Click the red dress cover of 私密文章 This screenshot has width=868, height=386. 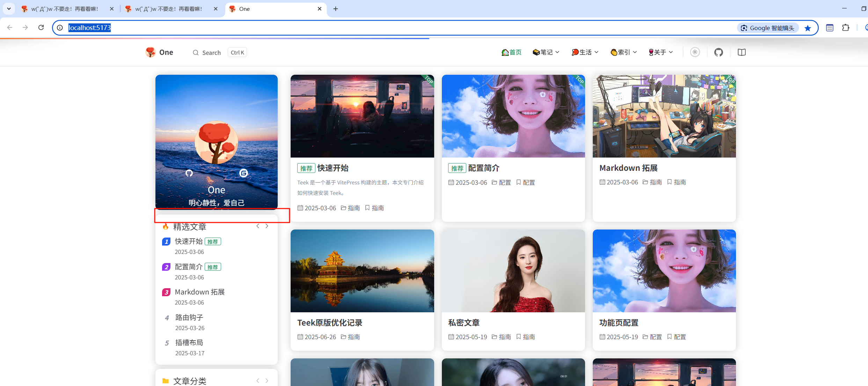click(x=513, y=271)
